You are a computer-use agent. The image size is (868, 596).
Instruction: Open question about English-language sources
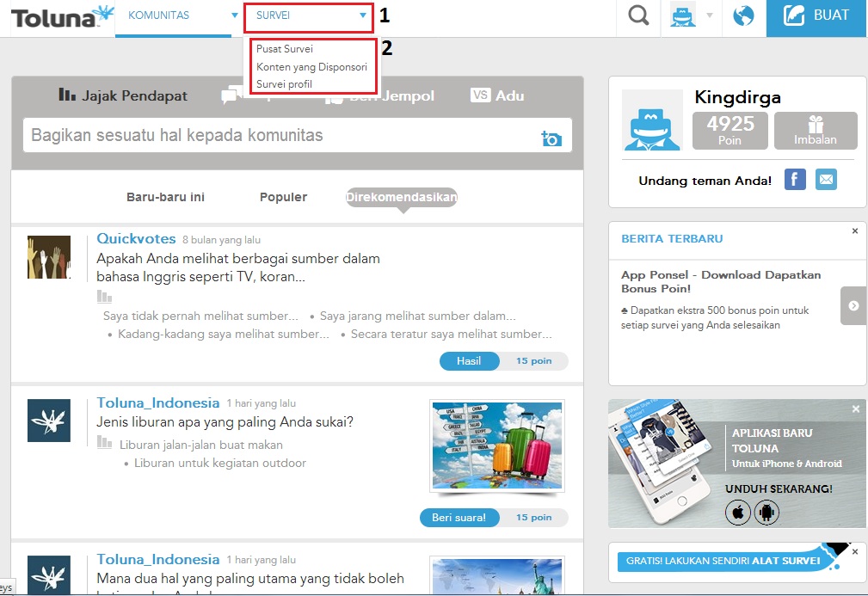[238, 267]
